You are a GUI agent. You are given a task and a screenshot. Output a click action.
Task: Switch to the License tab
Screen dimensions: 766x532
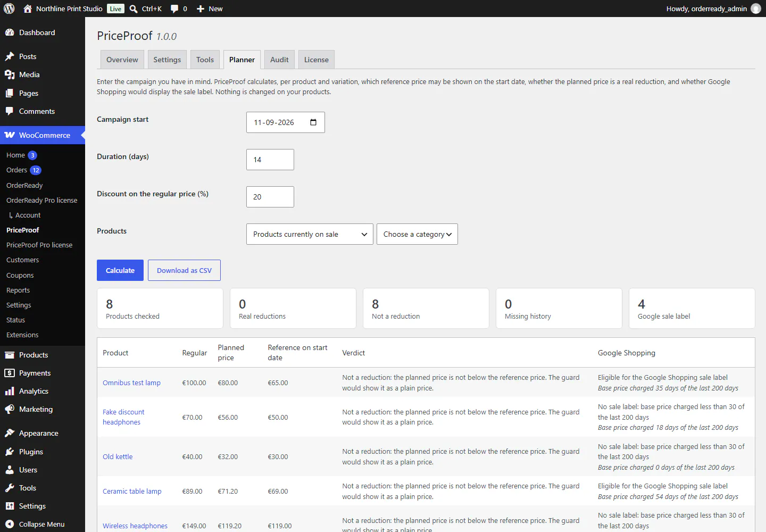tap(317, 60)
